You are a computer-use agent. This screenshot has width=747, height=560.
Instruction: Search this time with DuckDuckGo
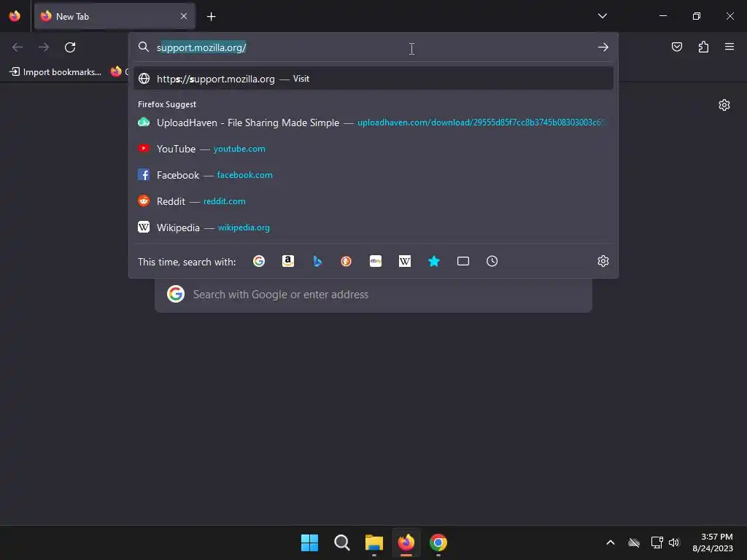click(x=347, y=261)
